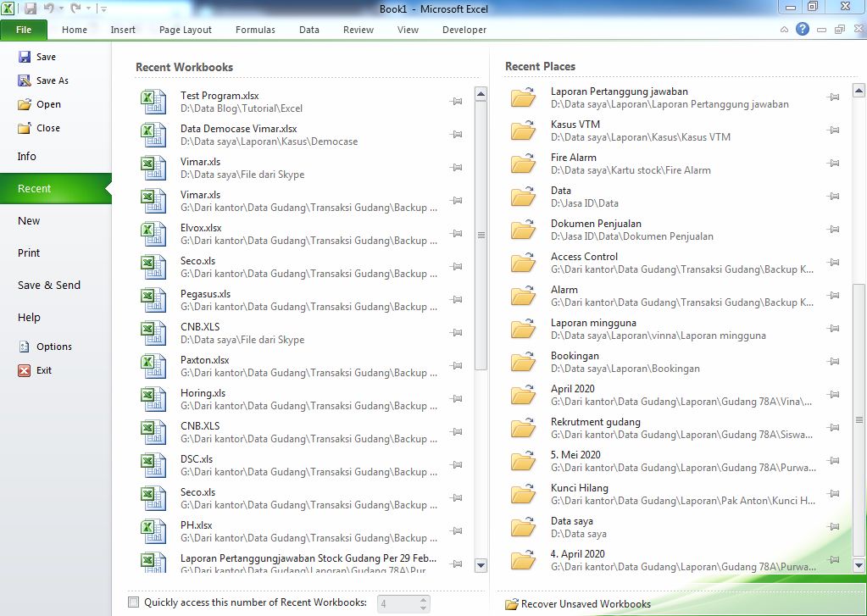Open the Developer tab
The height and width of the screenshot is (616, 867).
click(464, 30)
